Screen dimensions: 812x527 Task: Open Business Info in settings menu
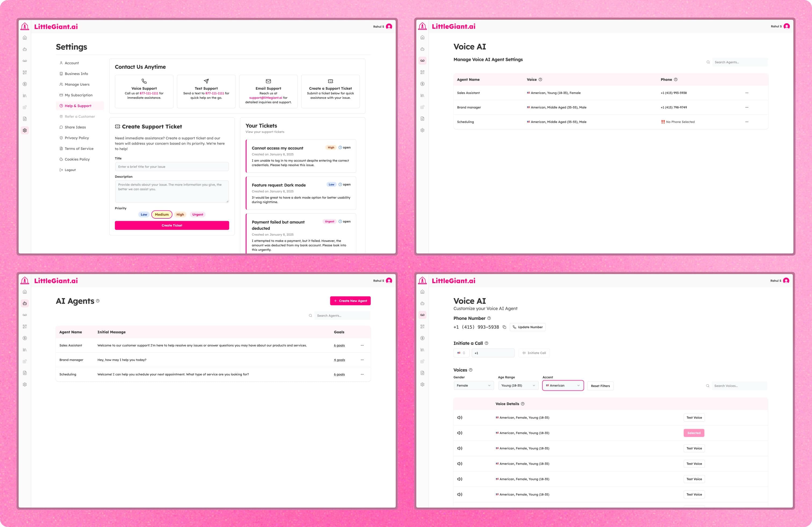tap(77, 74)
